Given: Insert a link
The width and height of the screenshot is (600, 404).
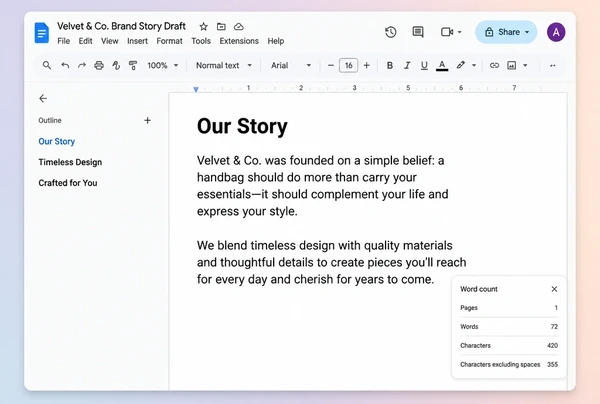Looking at the screenshot, I should 494,65.
